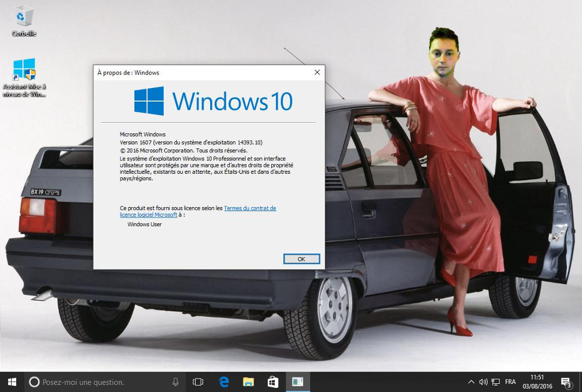
Task: Activate the Cortana microphone icon
Action: 176,382
